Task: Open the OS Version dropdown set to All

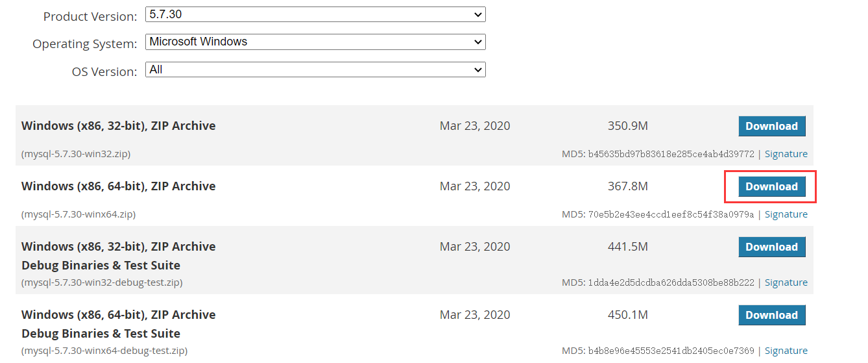Action: pyautogui.click(x=315, y=69)
